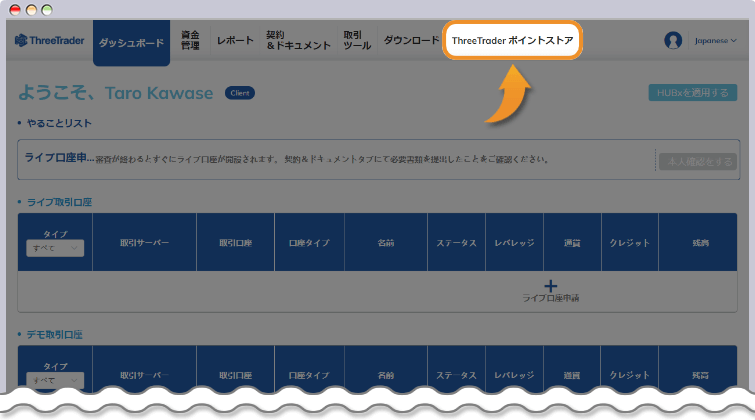The width and height of the screenshot is (755, 420).
Task: Click the macOS red close window button
Action: pyautogui.click(x=15, y=10)
